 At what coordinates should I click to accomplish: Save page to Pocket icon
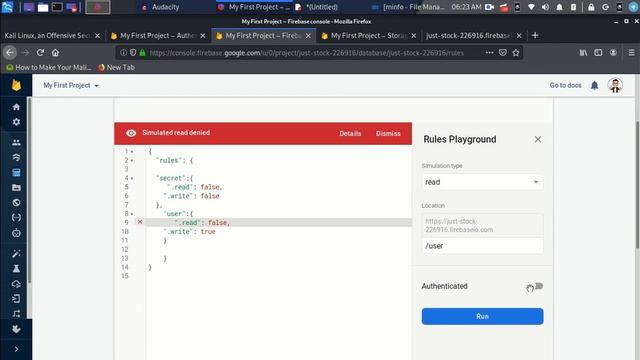pyautogui.click(x=502, y=52)
